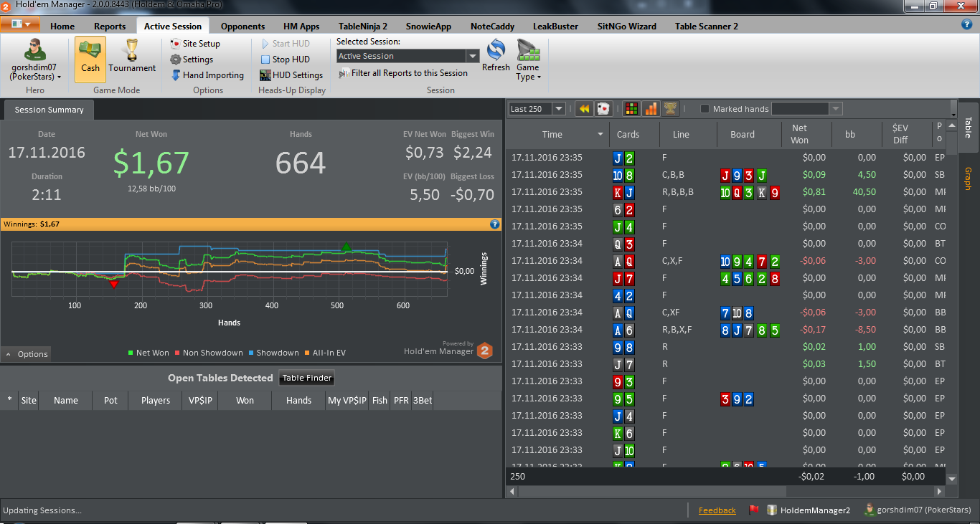This screenshot has height=524, width=980.
Task: Open the TableNinja 2 tab
Action: (363, 27)
